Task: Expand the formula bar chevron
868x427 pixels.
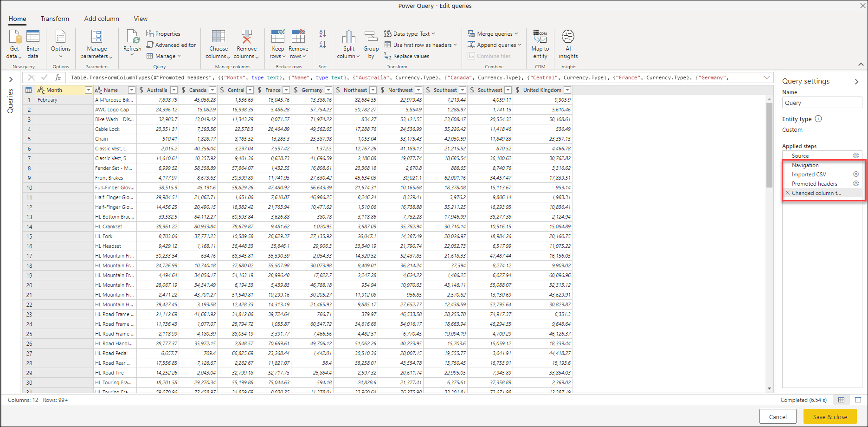Action: click(x=767, y=78)
